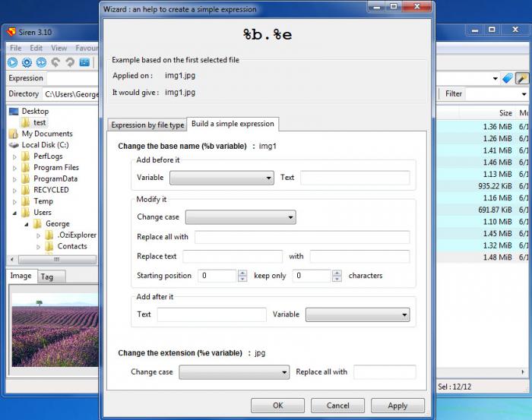The image size is (532, 420).
Task: Click the 'with' replacement text field
Action: [359, 257]
